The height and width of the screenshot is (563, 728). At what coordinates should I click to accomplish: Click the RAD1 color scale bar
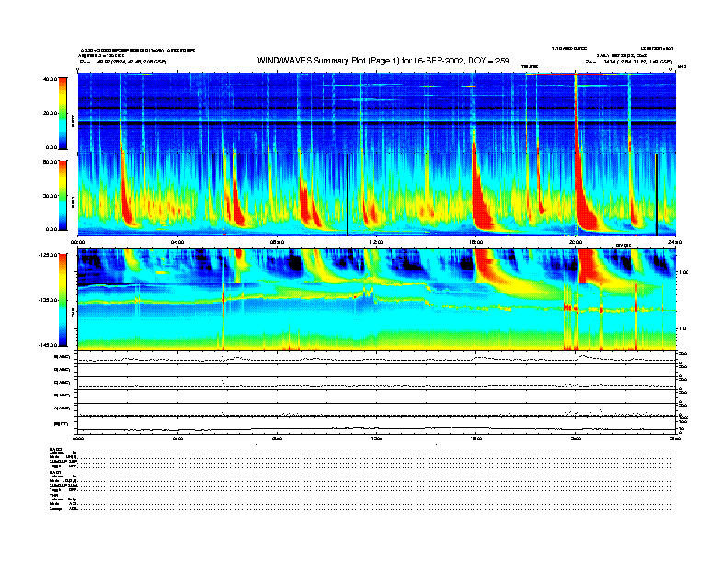(x=63, y=195)
